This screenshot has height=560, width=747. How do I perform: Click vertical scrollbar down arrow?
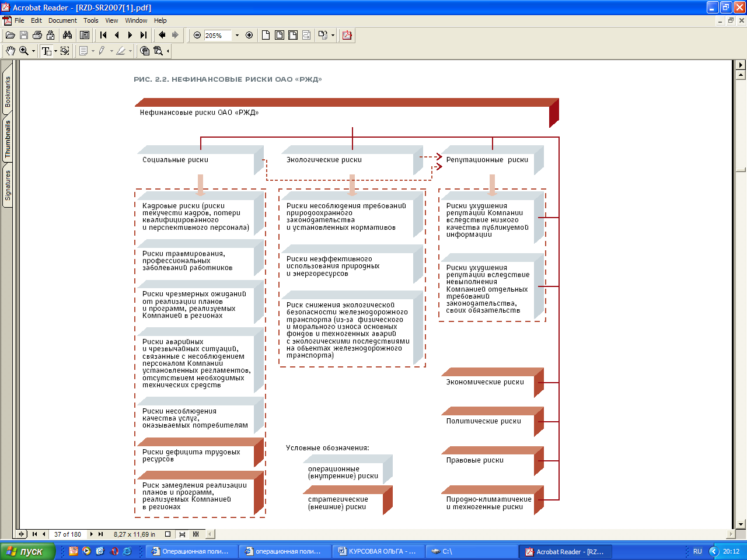pos(741,524)
